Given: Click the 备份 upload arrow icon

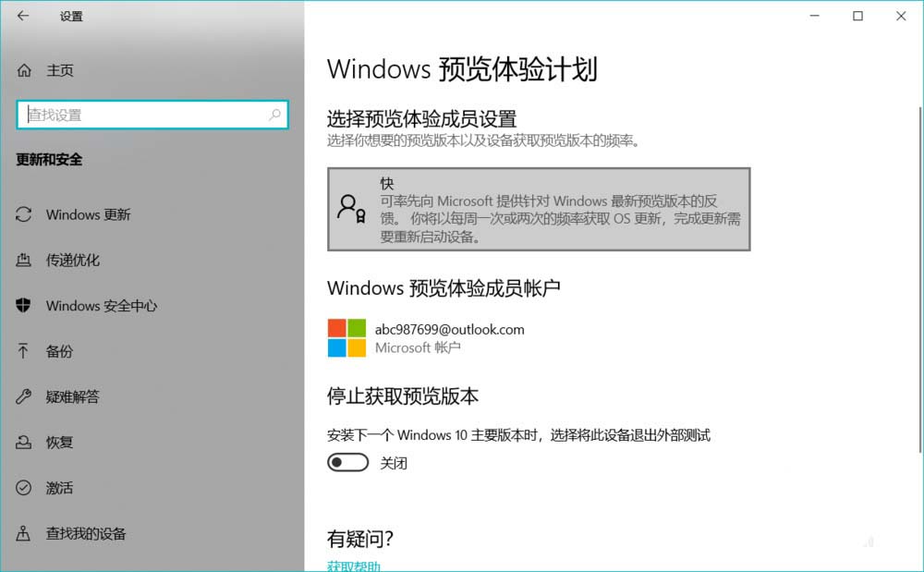Looking at the screenshot, I should 24,351.
